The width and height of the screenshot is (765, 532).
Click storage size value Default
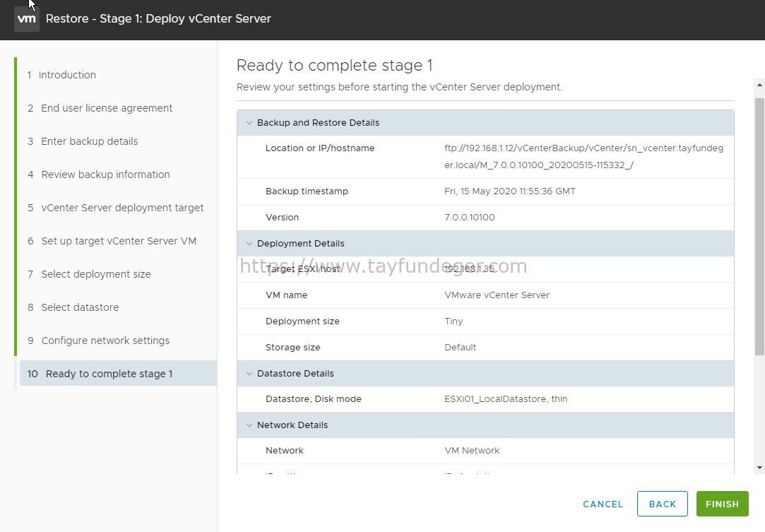[x=460, y=348]
